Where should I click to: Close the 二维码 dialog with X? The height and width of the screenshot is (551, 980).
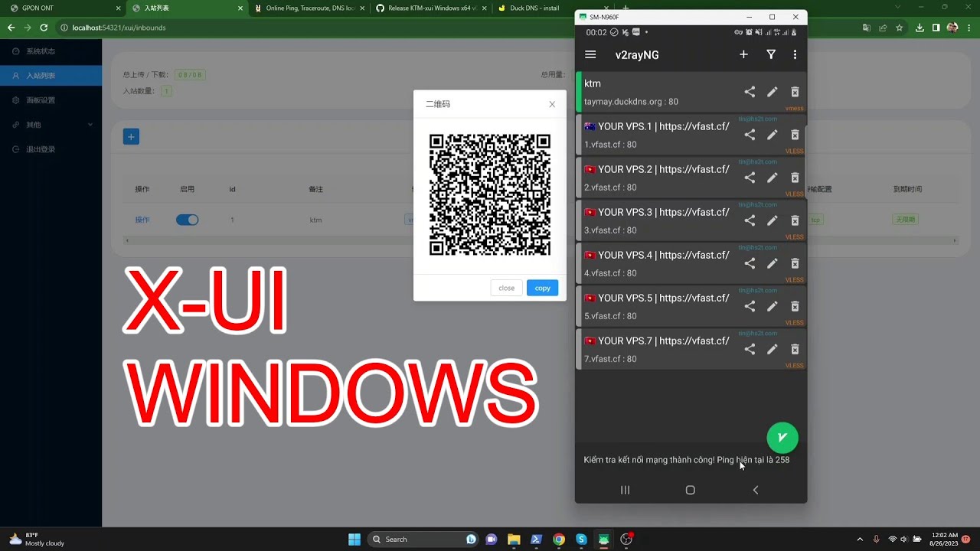pos(552,104)
